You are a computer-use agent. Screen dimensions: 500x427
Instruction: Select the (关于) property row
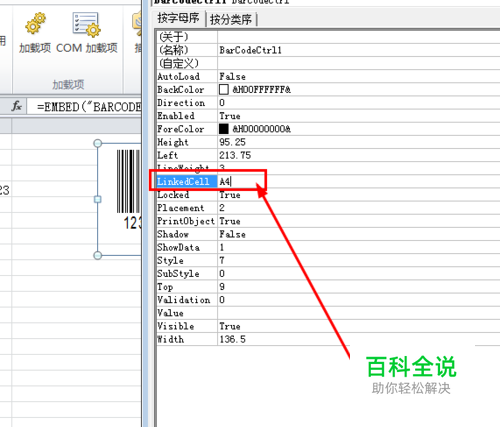point(328,37)
